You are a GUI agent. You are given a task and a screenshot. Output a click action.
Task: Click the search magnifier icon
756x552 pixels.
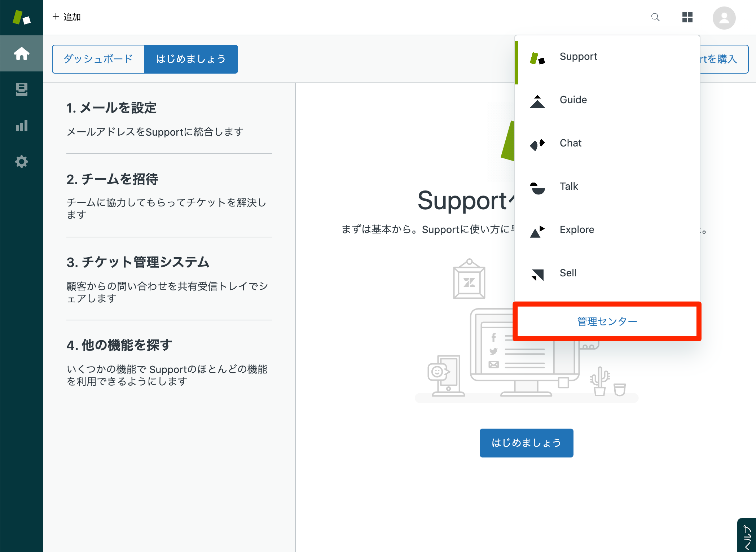coord(655,17)
